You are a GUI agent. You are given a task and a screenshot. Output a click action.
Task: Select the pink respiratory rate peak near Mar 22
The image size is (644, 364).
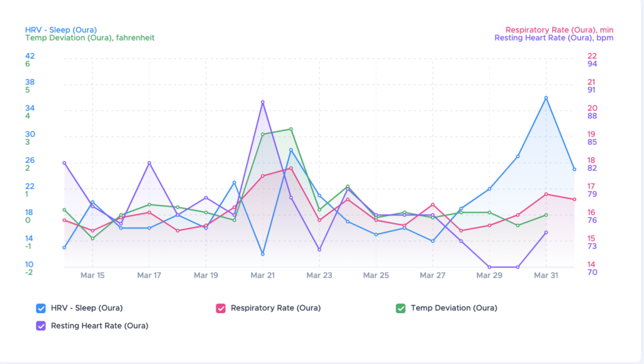pyautogui.click(x=291, y=168)
